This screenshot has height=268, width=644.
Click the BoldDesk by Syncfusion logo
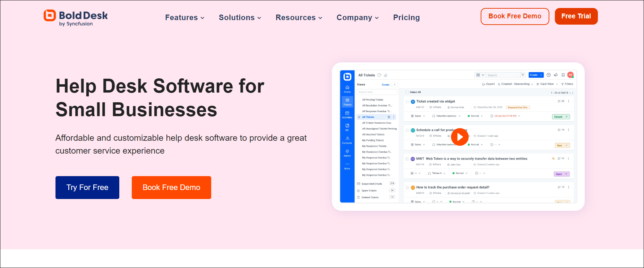76,18
